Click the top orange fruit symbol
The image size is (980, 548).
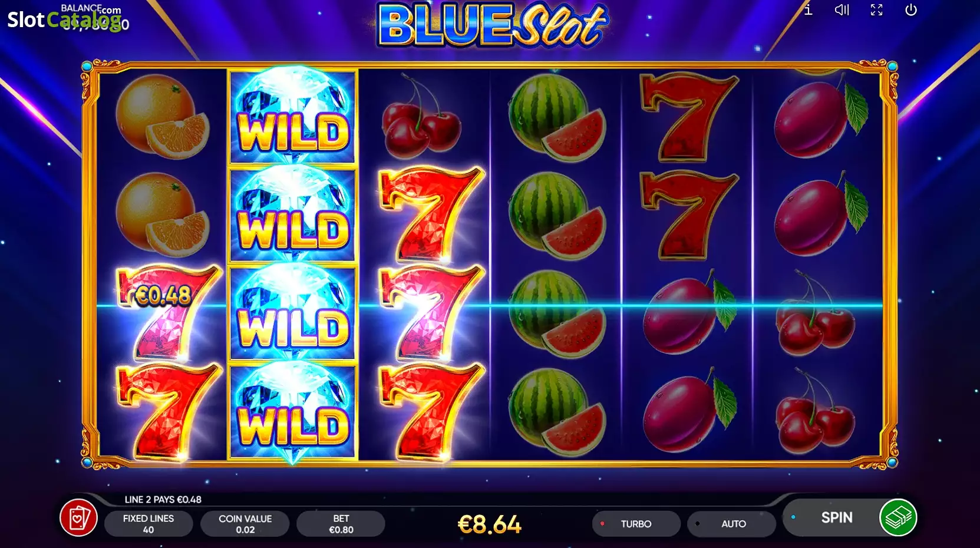[162, 116]
